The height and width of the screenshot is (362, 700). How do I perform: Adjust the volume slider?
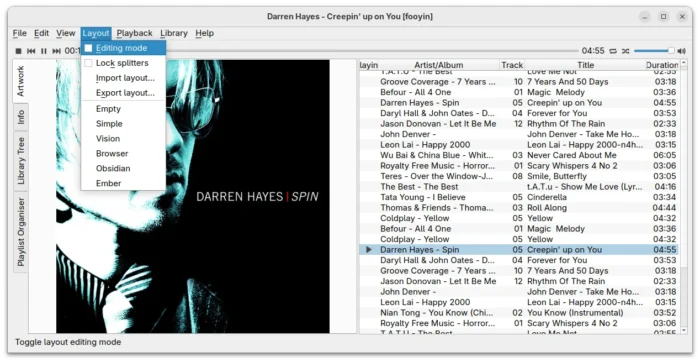coord(654,51)
